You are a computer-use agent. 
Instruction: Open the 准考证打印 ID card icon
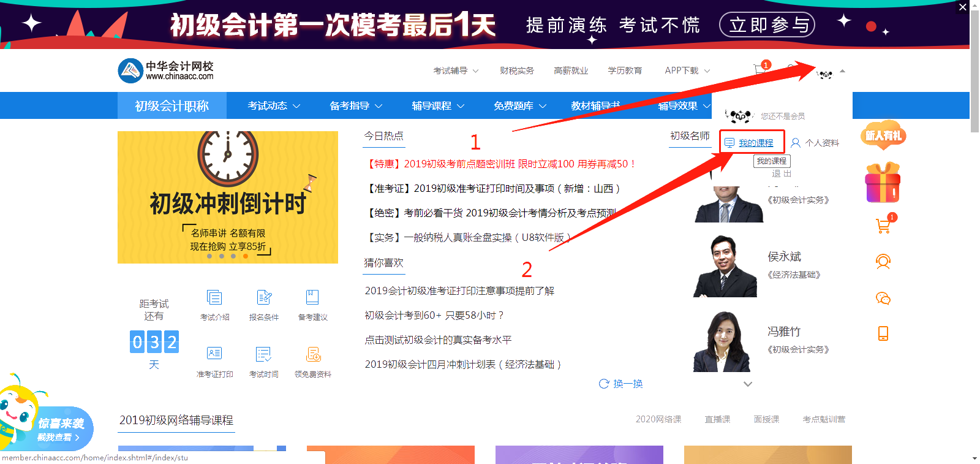(x=214, y=354)
